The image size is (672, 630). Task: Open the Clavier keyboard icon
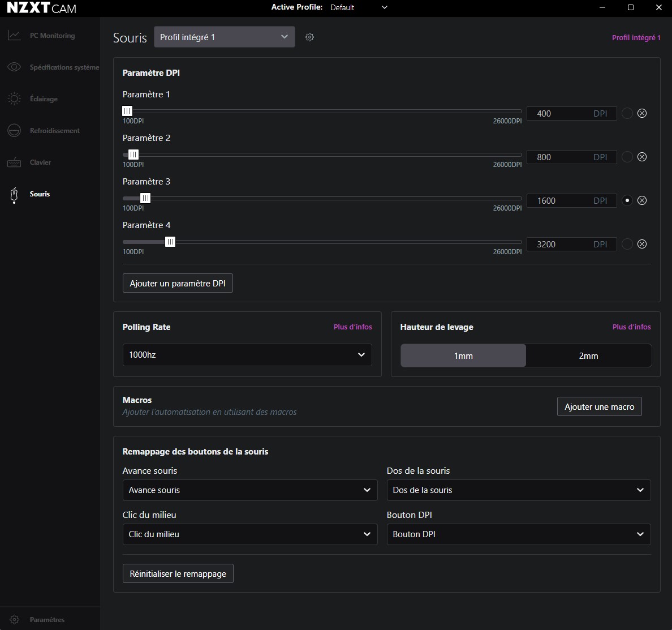point(14,162)
